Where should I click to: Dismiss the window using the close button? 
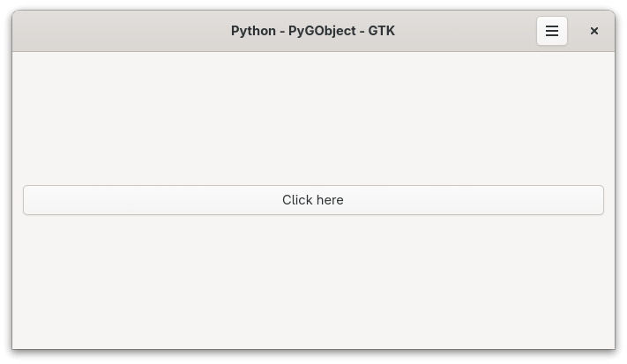point(594,31)
